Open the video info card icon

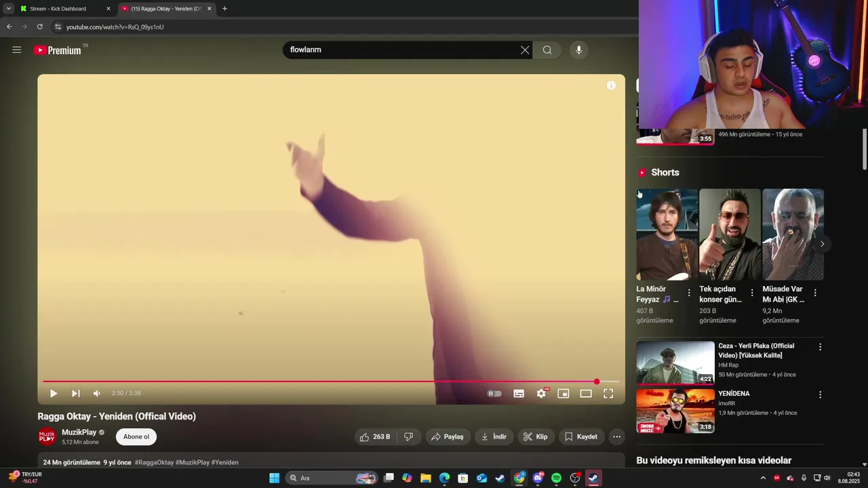[611, 85]
